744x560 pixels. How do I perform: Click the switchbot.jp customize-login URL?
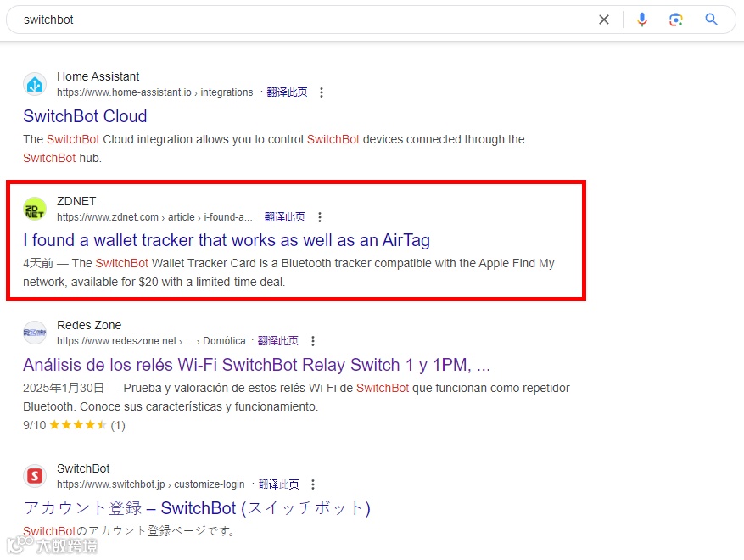[x=150, y=484]
